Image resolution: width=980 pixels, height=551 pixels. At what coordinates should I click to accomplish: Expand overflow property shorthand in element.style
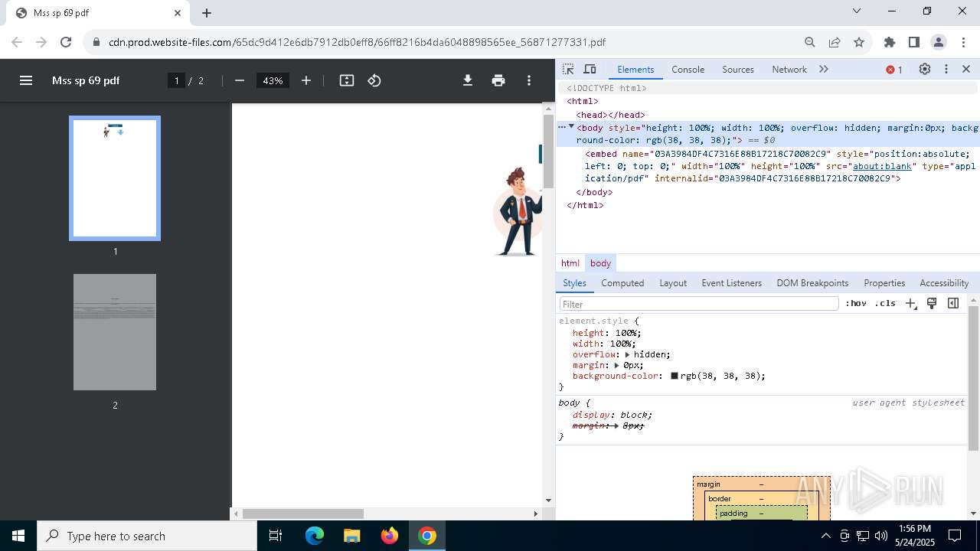[627, 354]
